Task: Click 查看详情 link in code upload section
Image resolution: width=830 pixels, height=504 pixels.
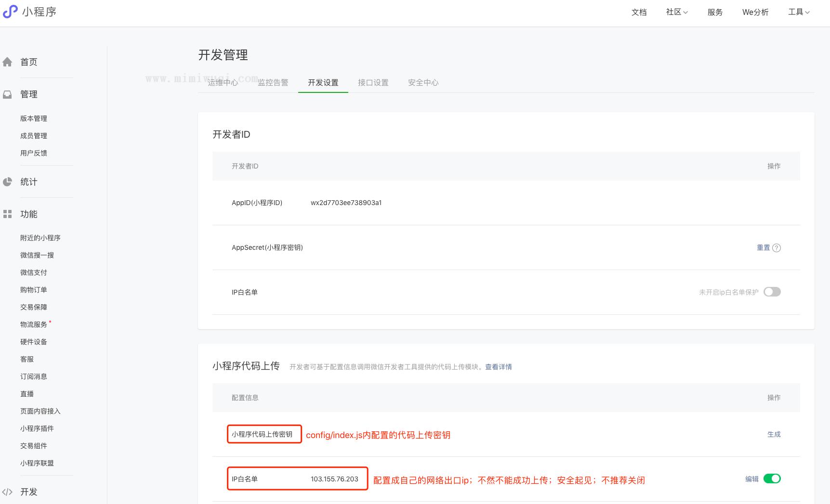Action: (499, 367)
